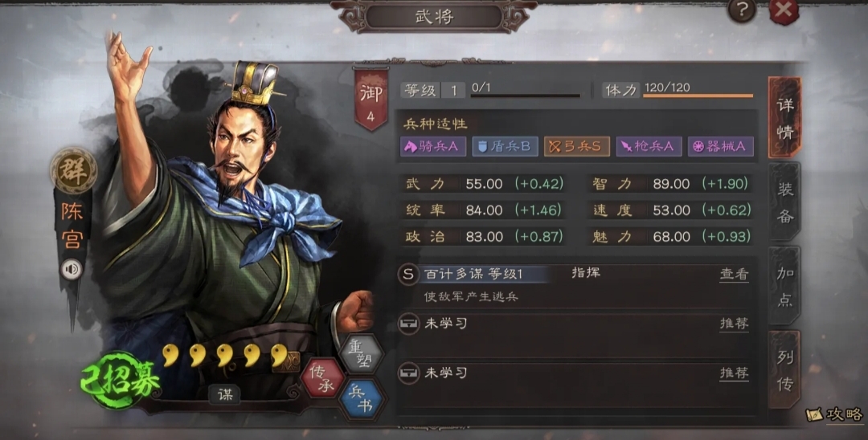Screen dimensions: 868x440
Task: Click 推荐 on second unlearned skill slot
Action: click(734, 373)
